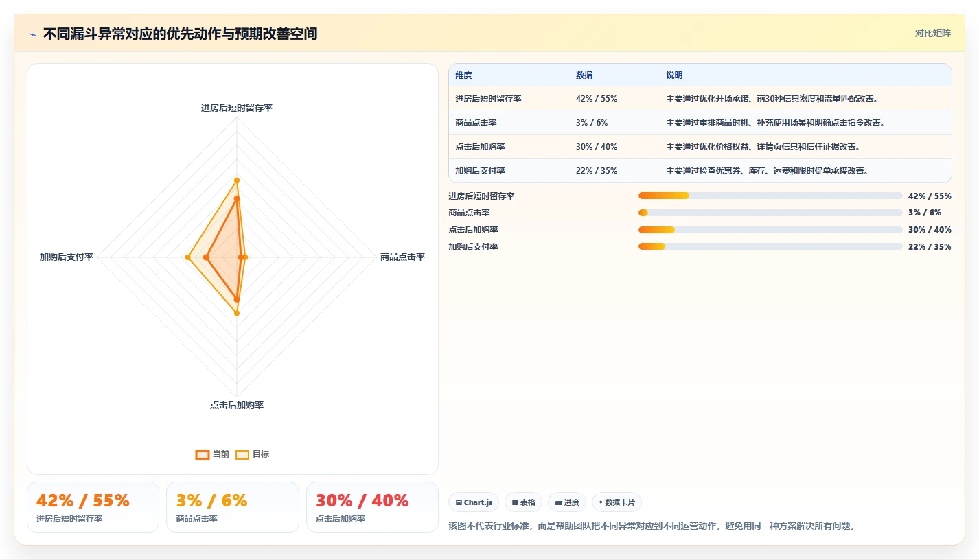Click the 30% / 40% data card

coord(372,507)
